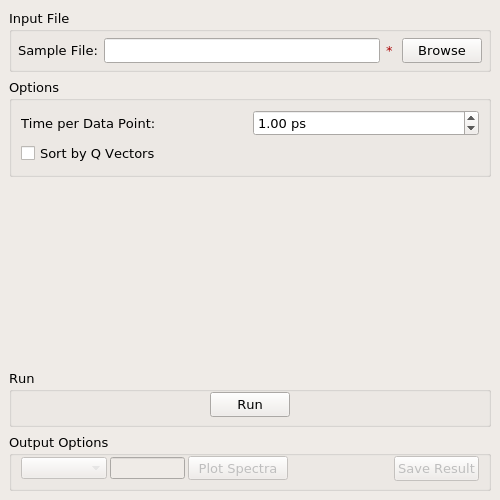The height and width of the screenshot is (500, 500).
Task: Click the Sample File: label
Action: 58,51
